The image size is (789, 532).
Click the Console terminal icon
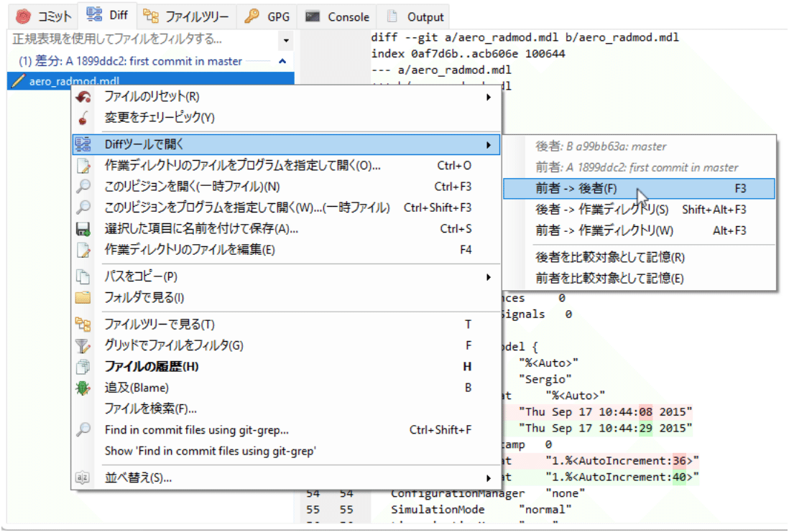point(313,16)
